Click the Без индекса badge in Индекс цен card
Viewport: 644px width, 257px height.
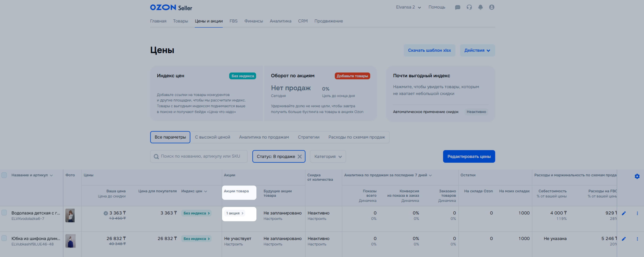pos(242,76)
